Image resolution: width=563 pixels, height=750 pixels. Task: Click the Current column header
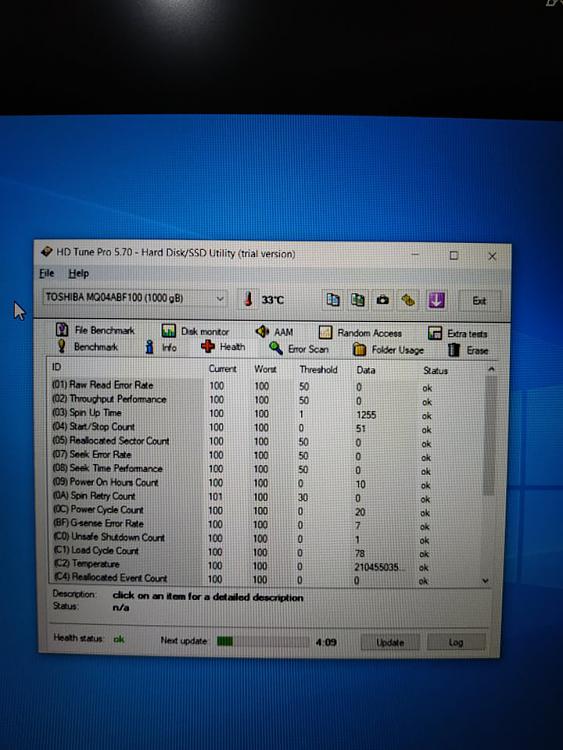tap(222, 369)
